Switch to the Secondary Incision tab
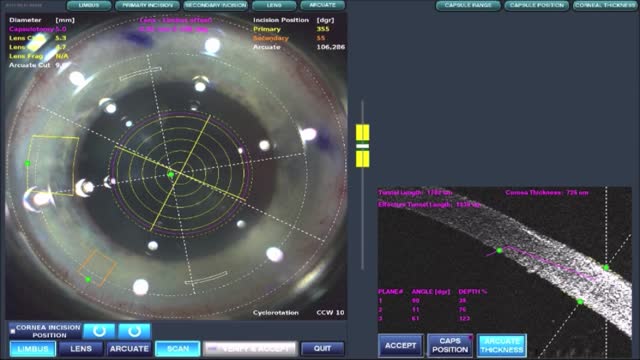This screenshot has height=360, width=640. click(x=216, y=5)
